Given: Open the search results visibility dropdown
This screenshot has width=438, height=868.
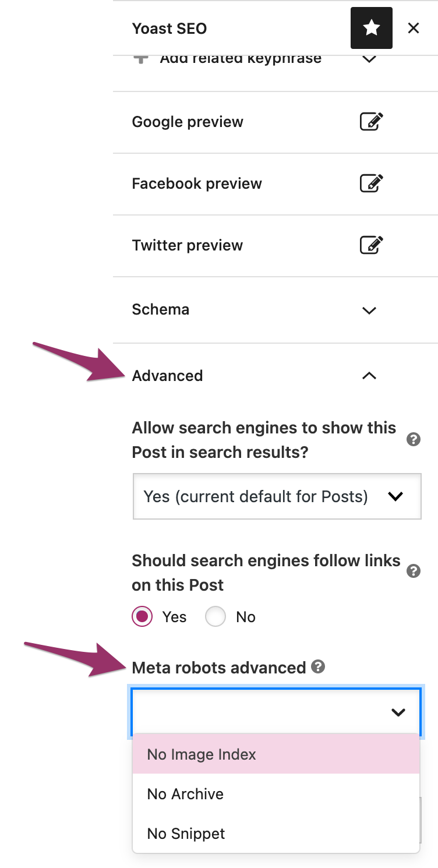Looking at the screenshot, I should pos(277,496).
